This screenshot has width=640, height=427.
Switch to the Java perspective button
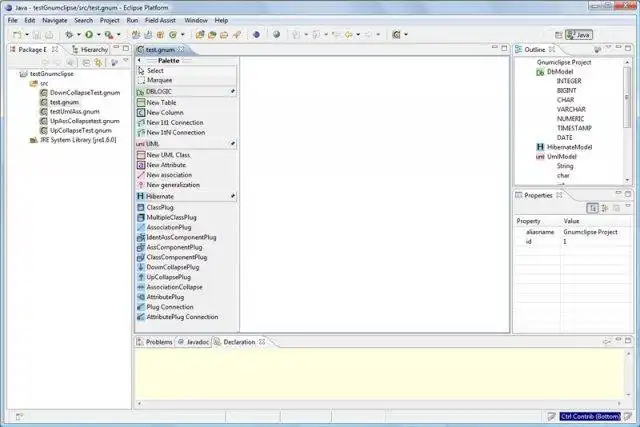coord(578,35)
